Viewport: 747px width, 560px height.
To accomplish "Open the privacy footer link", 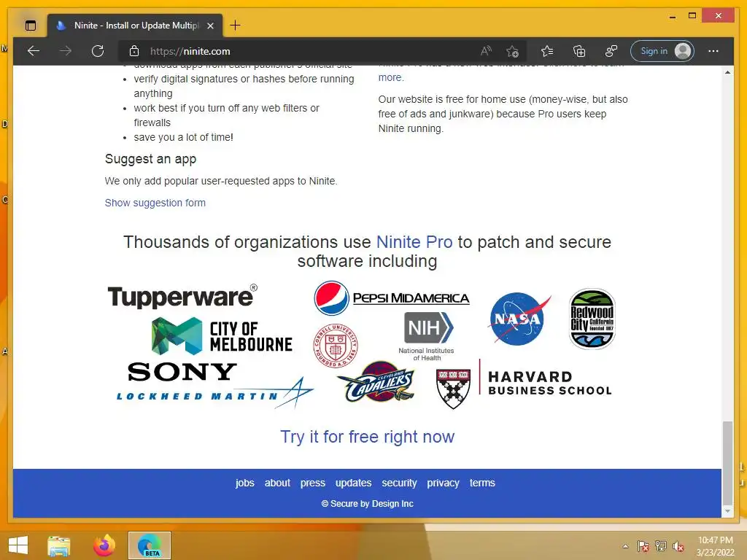I will pyautogui.click(x=443, y=483).
